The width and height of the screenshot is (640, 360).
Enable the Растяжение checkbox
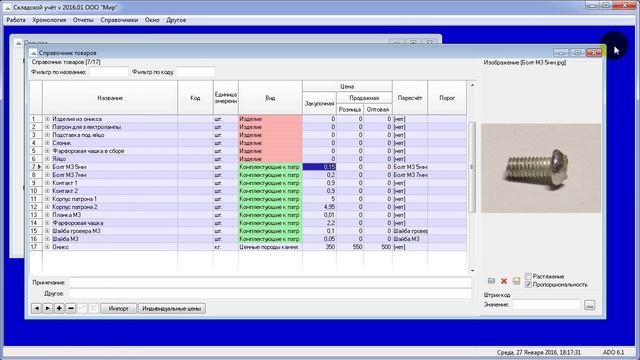click(528, 276)
